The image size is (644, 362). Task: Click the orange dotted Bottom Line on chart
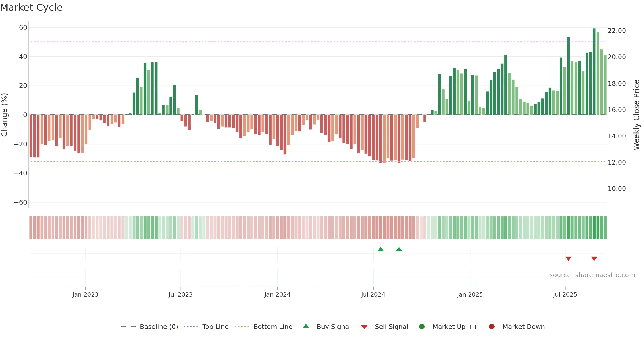tap(318, 161)
